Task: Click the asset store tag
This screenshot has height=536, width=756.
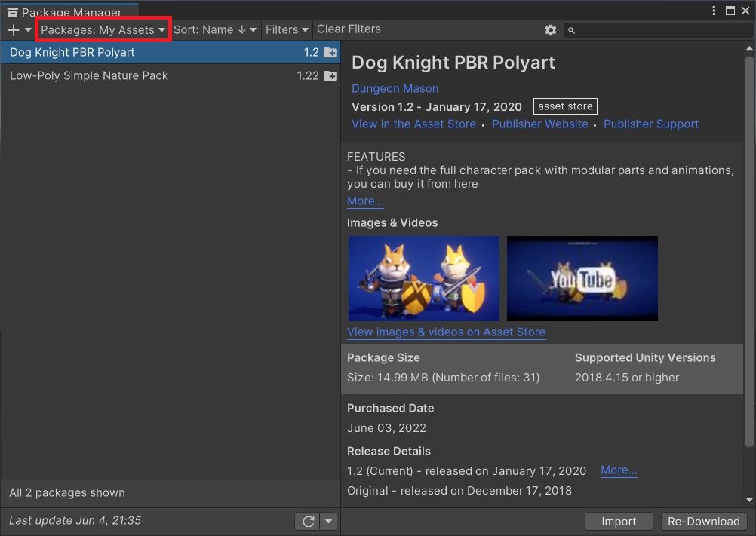Action: (565, 106)
